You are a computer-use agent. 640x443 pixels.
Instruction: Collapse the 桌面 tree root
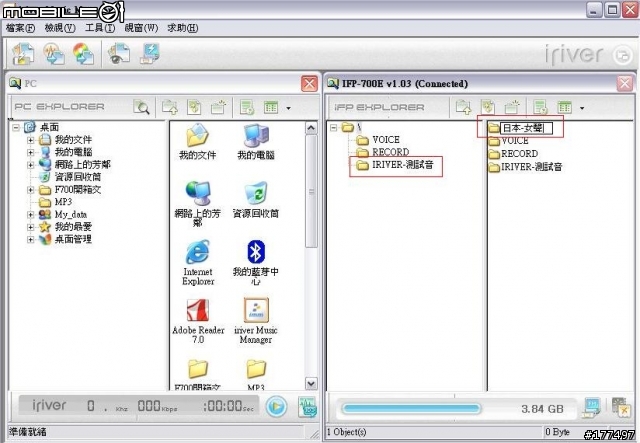[16, 128]
